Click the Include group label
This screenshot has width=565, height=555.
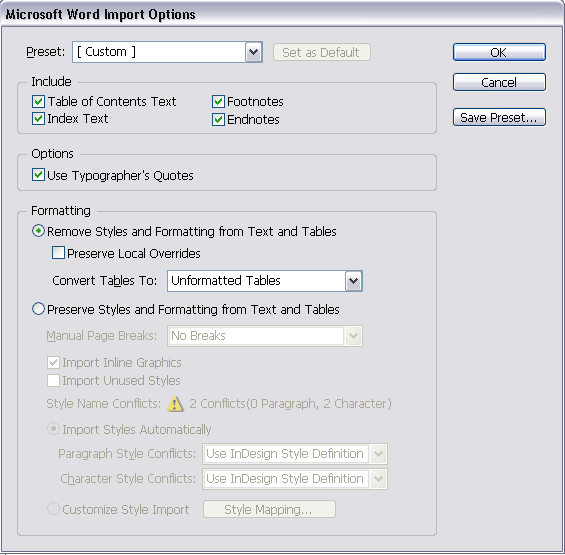point(51,81)
